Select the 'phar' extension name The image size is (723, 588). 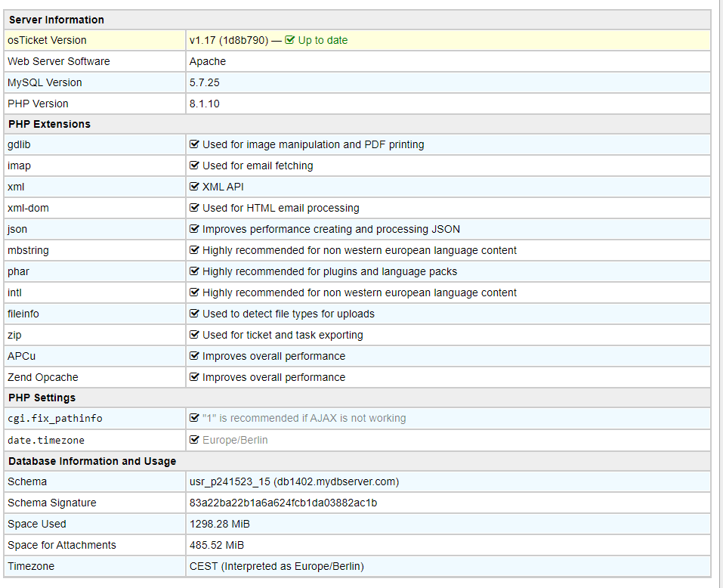point(18,271)
